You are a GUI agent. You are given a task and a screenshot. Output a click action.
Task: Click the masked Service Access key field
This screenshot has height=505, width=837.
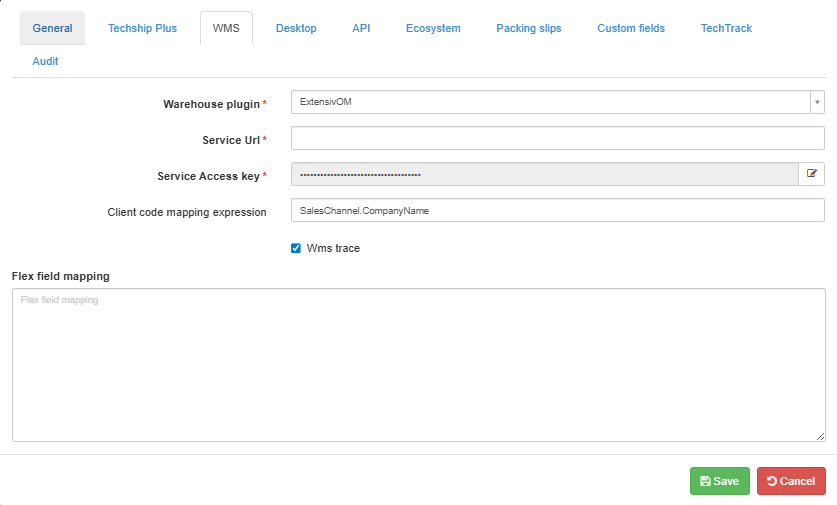coord(544,174)
